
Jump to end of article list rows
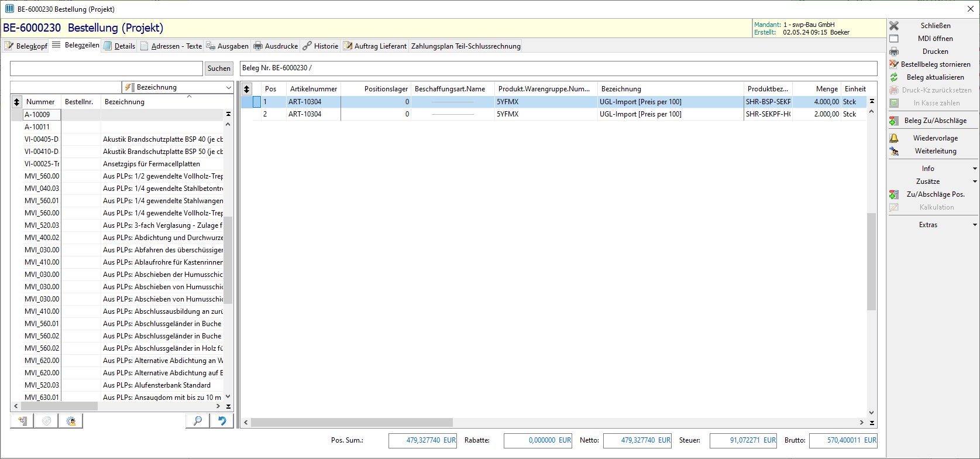[228, 406]
